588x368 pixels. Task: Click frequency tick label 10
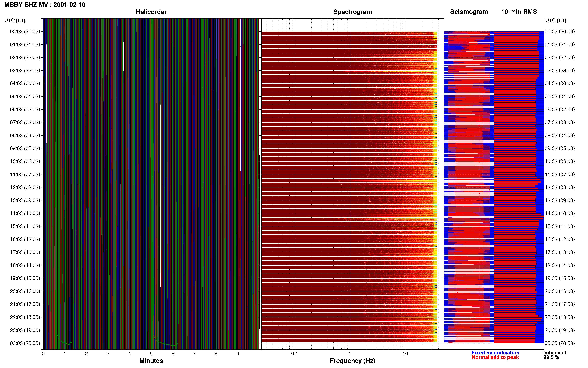pyautogui.click(x=405, y=354)
